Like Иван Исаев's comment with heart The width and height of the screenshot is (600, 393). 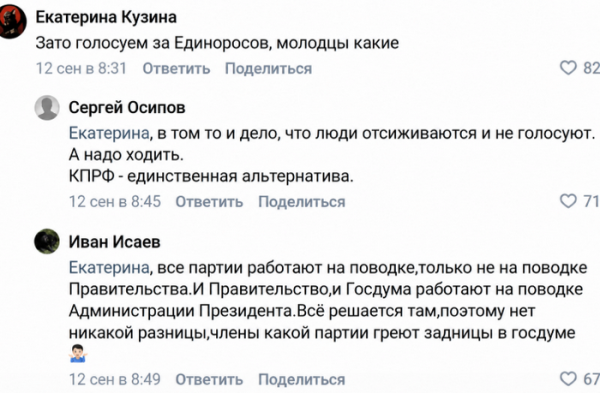[568, 378]
